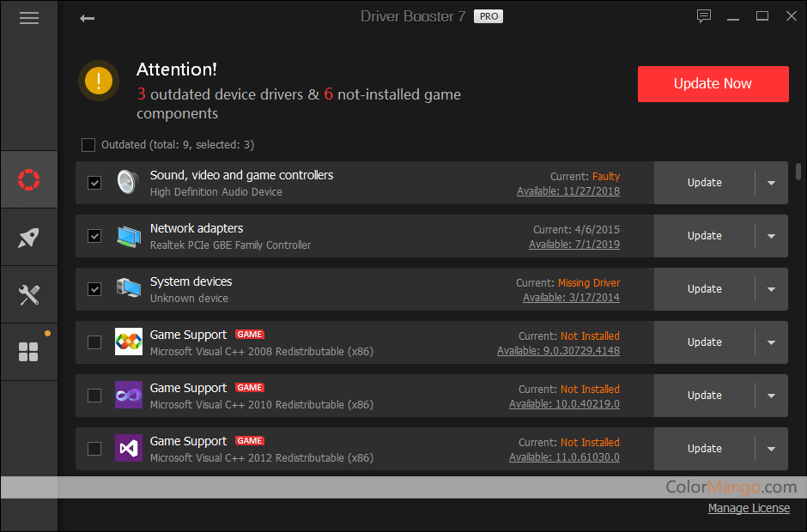807x532 pixels.
Task: Open Available: 3/17/2014 driver details
Action: 571,298
